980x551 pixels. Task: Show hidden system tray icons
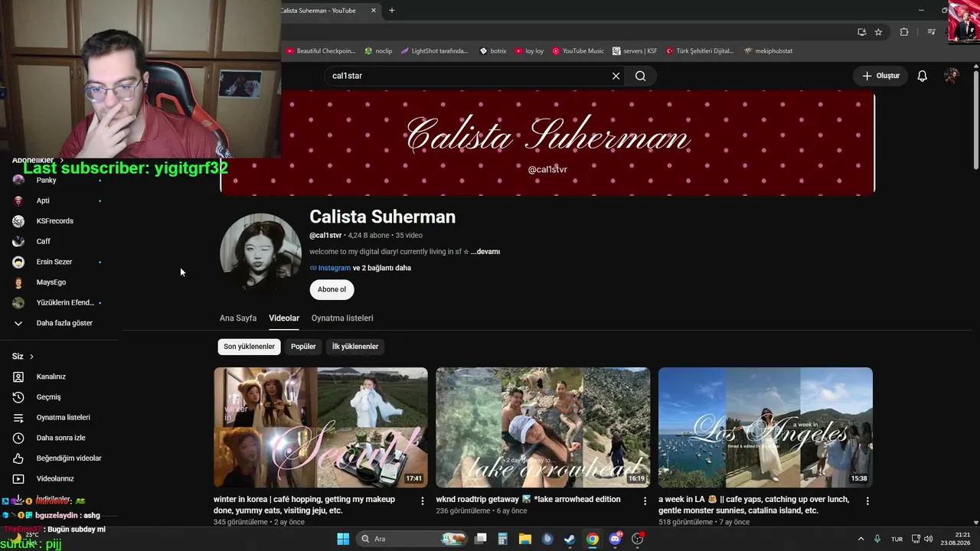click(x=861, y=539)
